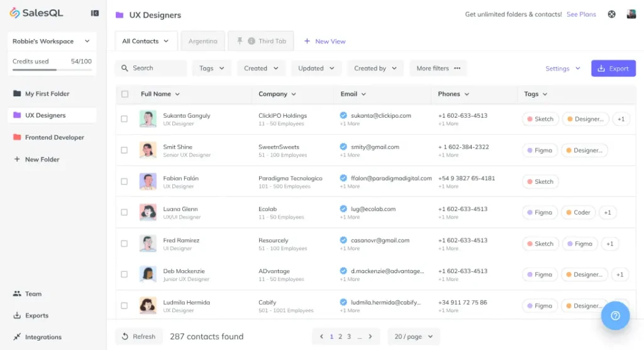Click the New Folder plus icon
Viewport: 644px width, 350px height.
[x=17, y=159]
